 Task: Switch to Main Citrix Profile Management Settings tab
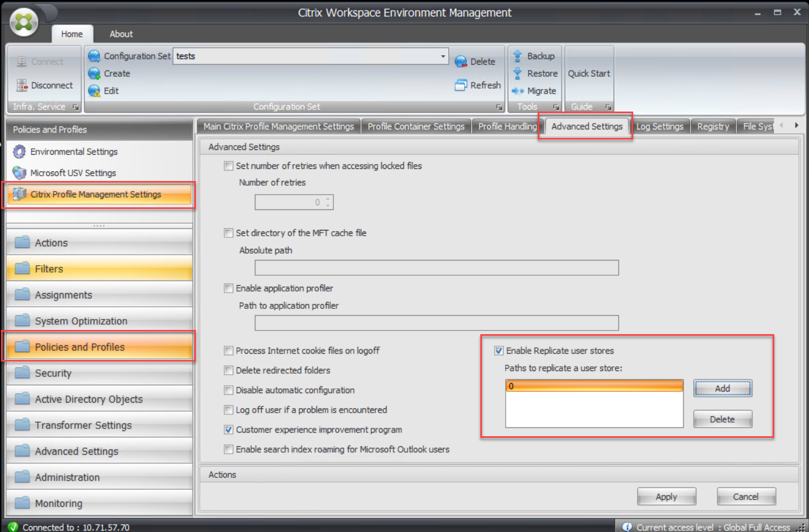click(279, 126)
